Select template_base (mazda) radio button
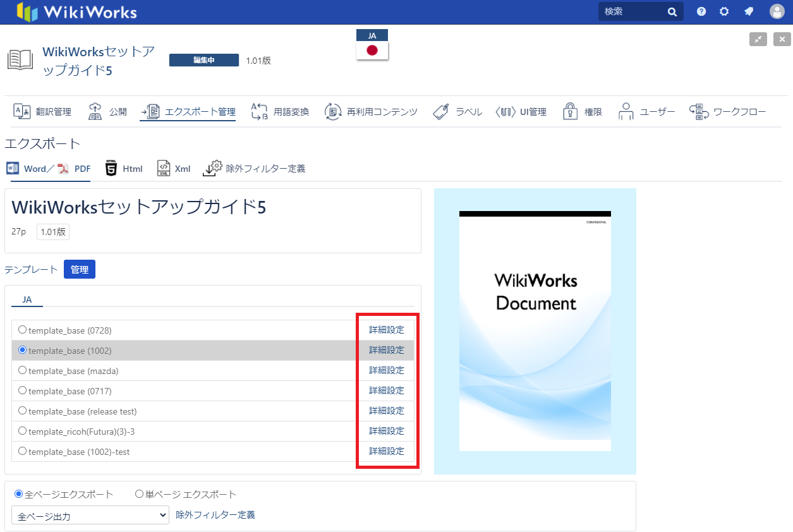Screen dimensions: 793x532 coord(23,370)
